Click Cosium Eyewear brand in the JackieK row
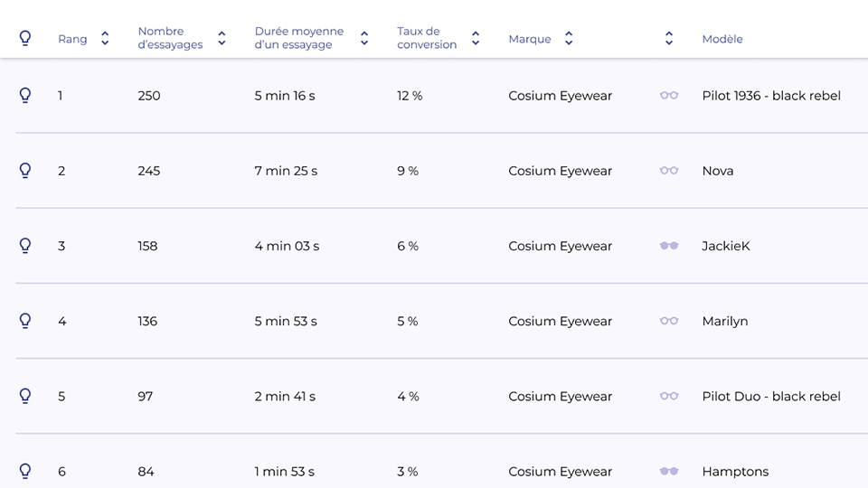 (561, 246)
